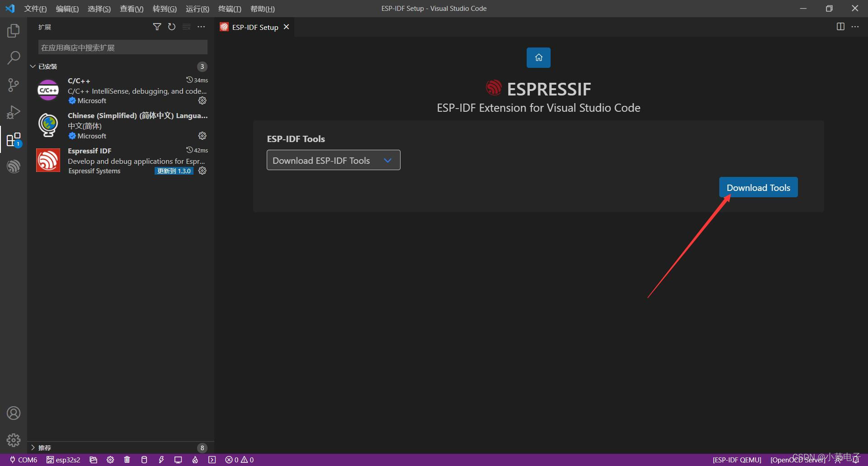Open the 文件(F) menu
The width and height of the screenshot is (868, 466).
pyautogui.click(x=35, y=9)
